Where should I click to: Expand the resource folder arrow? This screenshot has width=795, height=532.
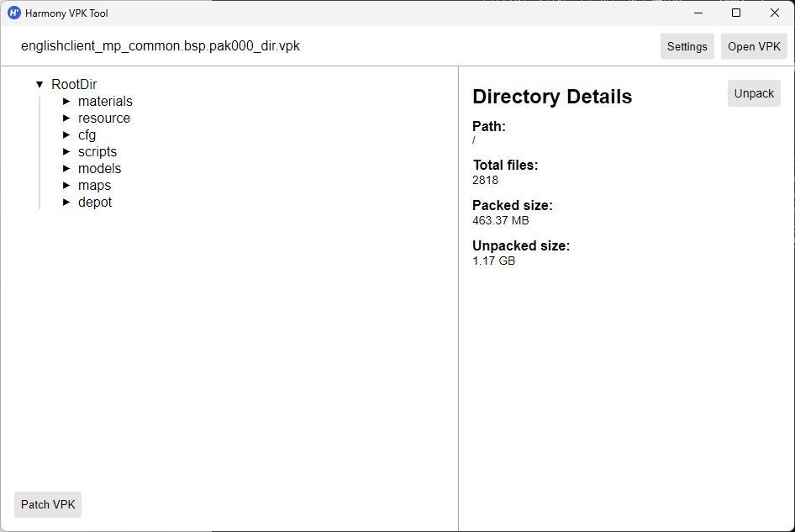pos(66,119)
